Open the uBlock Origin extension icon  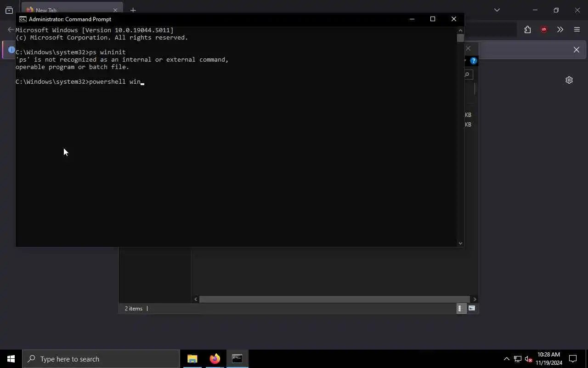(544, 29)
